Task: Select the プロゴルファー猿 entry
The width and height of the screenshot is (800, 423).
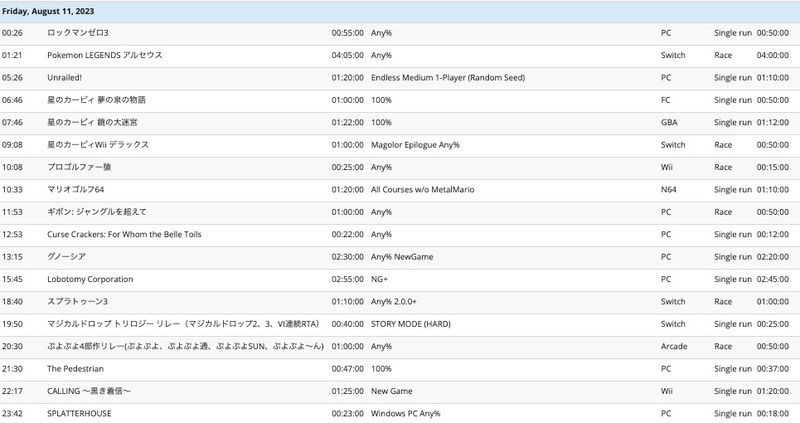Action: tap(79, 167)
